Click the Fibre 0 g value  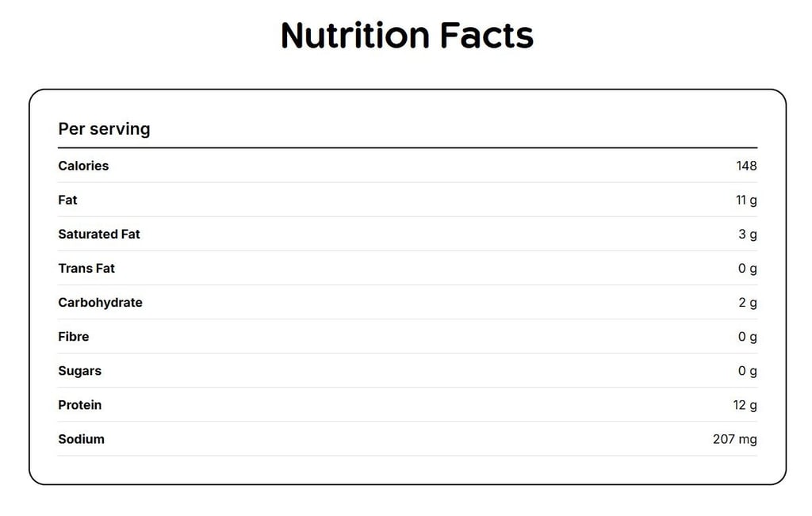(x=748, y=337)
